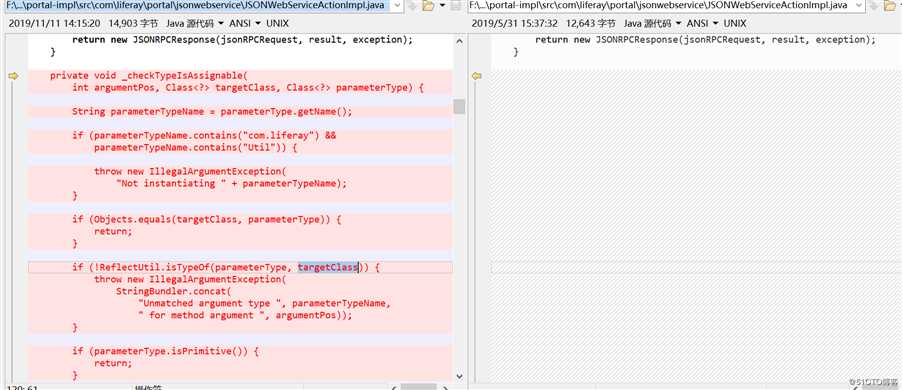The width and height of the screenshot is (902, 390).
Task: Click left pane vertical scrollbar thumb
Action: 459,106
